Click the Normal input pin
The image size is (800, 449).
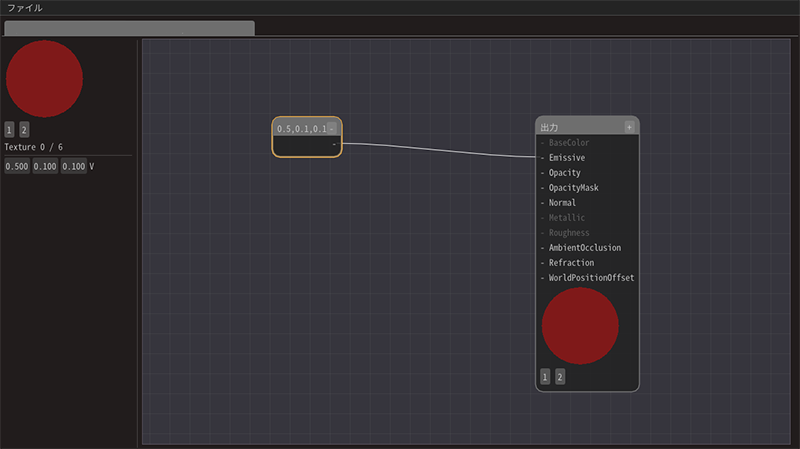pos(543,203)
